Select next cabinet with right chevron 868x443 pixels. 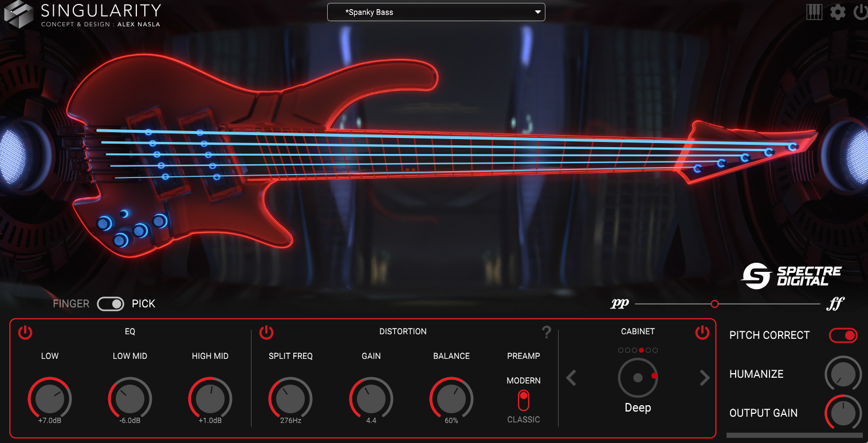(x=705, y=378)
